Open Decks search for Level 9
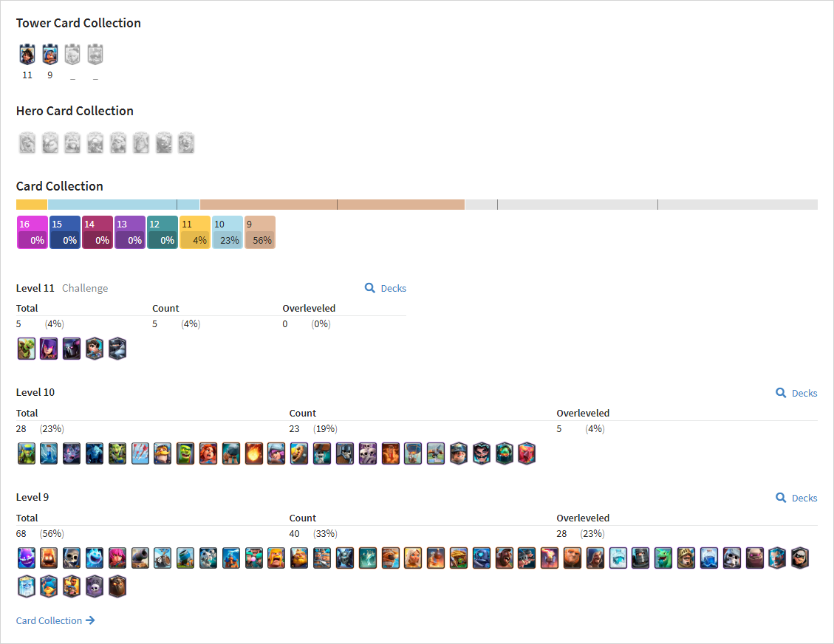 (x=796, y=498)
